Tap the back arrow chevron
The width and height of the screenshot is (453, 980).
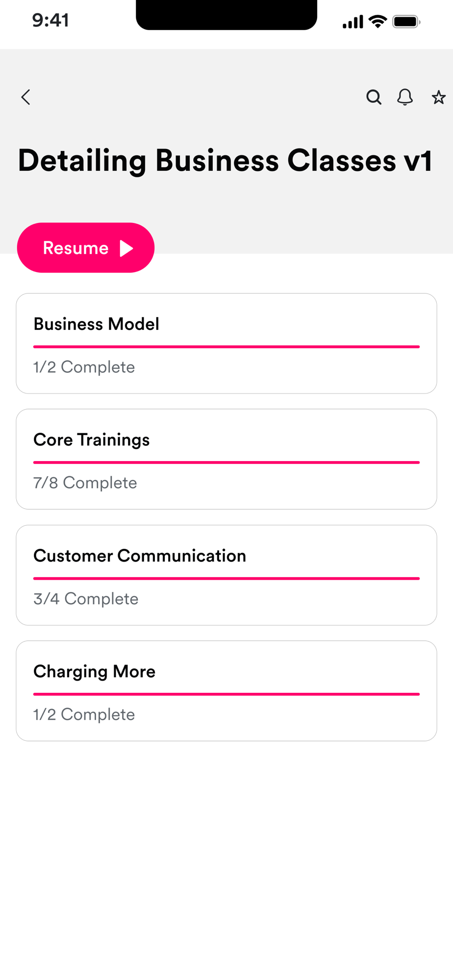pyautogui.click(x=26, y=97)
